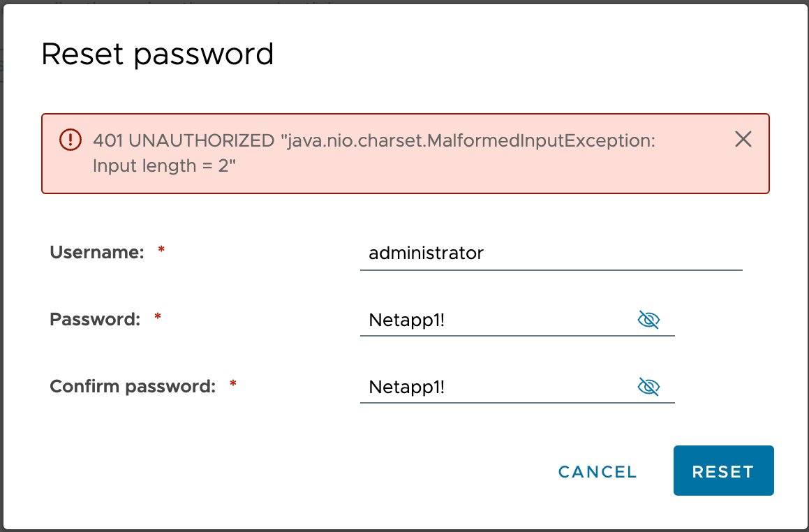Click the Confirm password: label

133,386
